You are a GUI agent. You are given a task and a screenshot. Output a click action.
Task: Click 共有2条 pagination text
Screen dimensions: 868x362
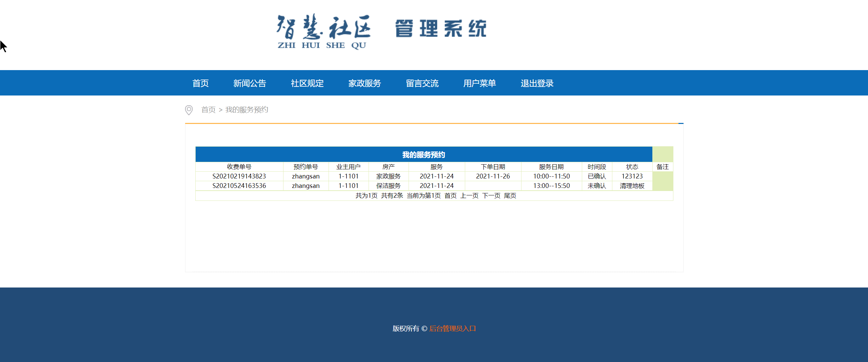point(392,196)
